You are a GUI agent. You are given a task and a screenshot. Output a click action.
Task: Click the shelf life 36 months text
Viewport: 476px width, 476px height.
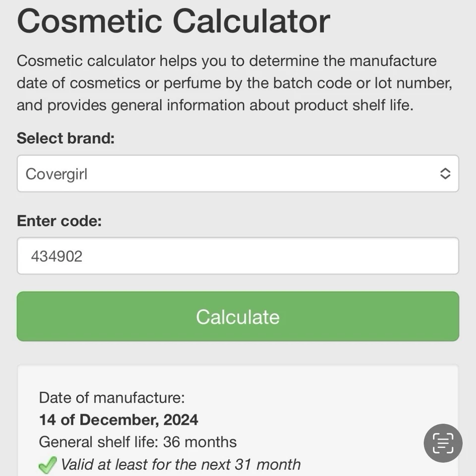click(138, 442)
